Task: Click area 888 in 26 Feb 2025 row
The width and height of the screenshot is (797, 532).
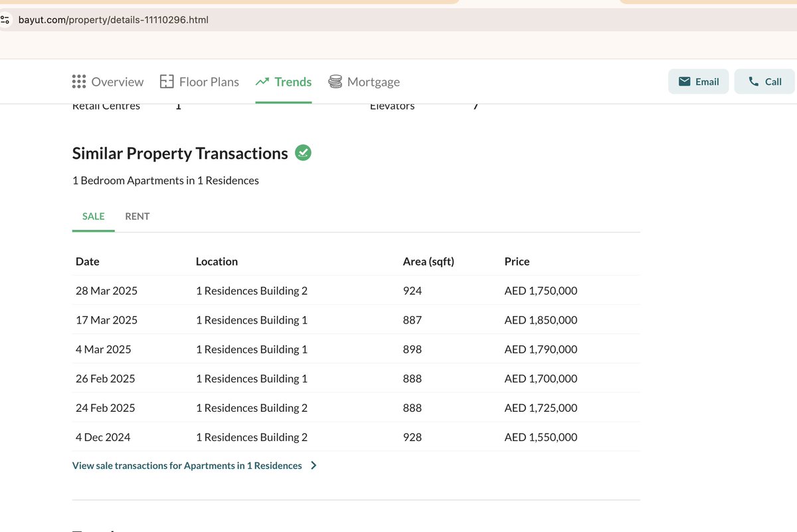Action: click(412, 379)
